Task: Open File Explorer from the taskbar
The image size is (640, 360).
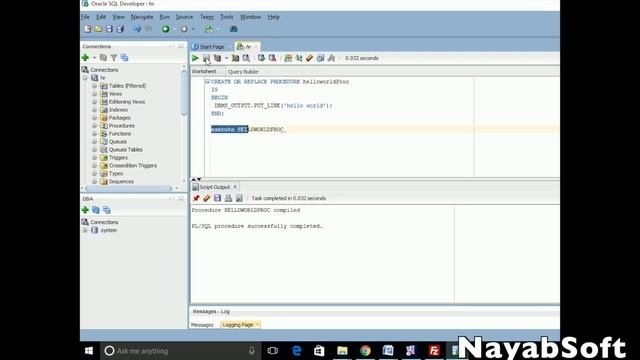Action: pyautogui.click(x=342, y=351)
